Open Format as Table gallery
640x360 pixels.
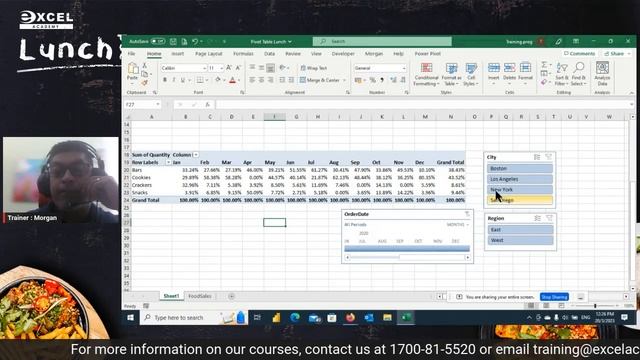tap(451, 74)
